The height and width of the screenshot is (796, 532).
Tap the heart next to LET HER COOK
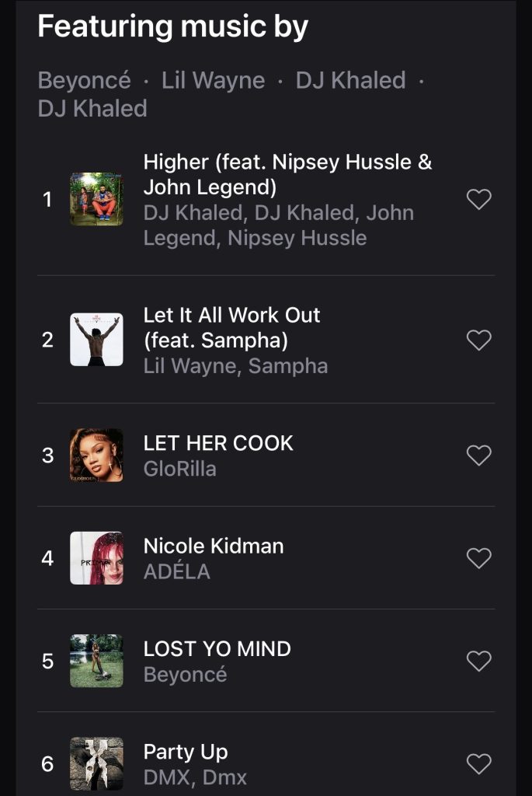(x=478, y=456)
